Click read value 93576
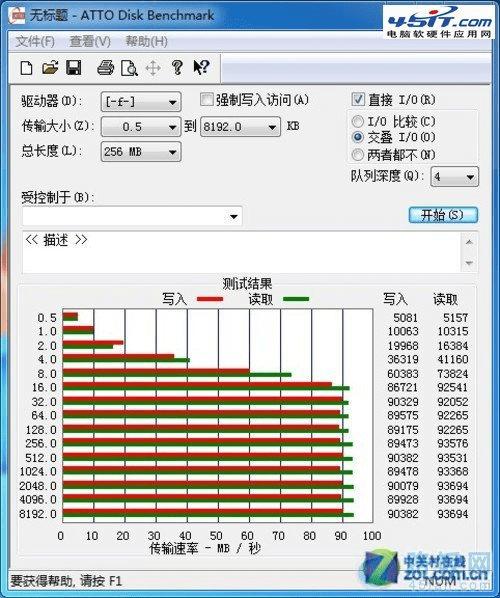Viewport: 500px width, 598px height. pos(452,444)
